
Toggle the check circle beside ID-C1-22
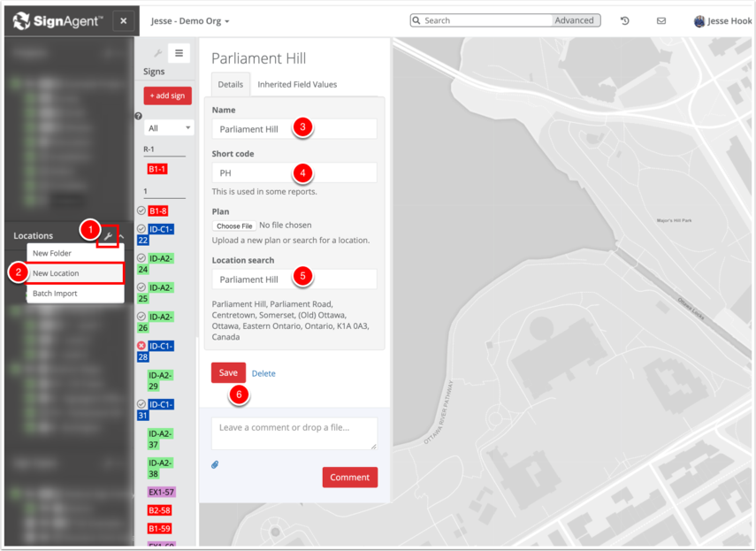point(141,228)
